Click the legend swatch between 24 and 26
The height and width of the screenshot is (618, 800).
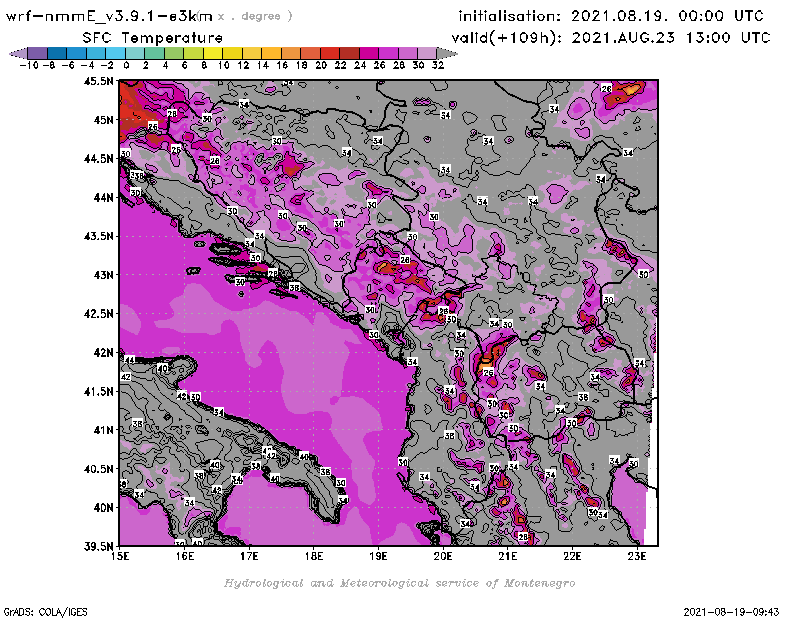369,53
